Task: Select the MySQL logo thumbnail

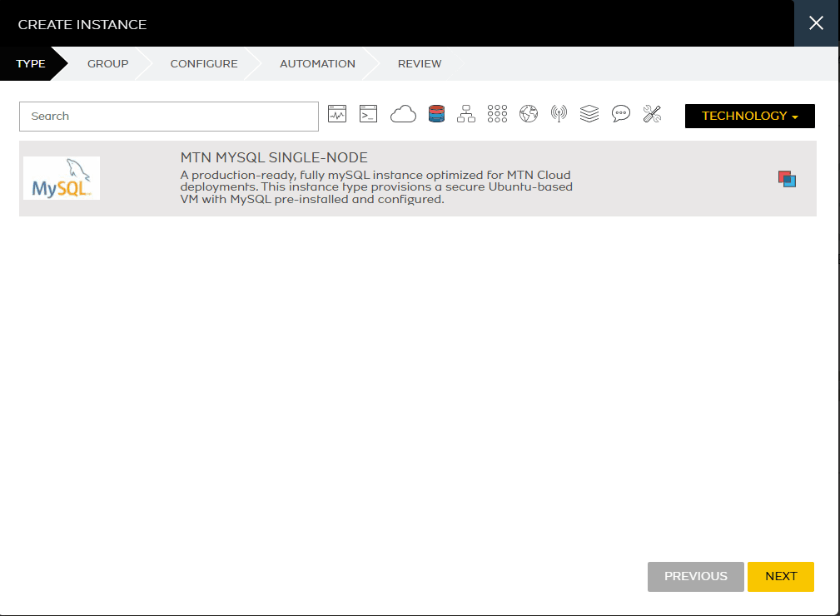Action: (62, 178)
